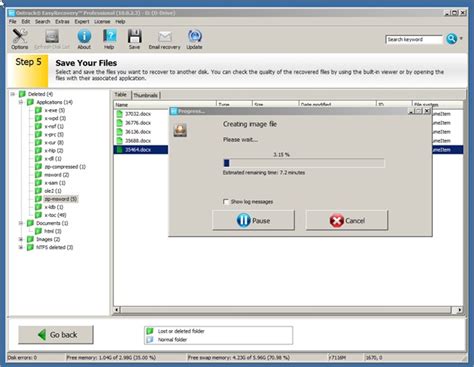Viewport: 474px width, 367px height.
Task: Click the disk image icon in Progress dialog
Action: click(x=180, y=130)
